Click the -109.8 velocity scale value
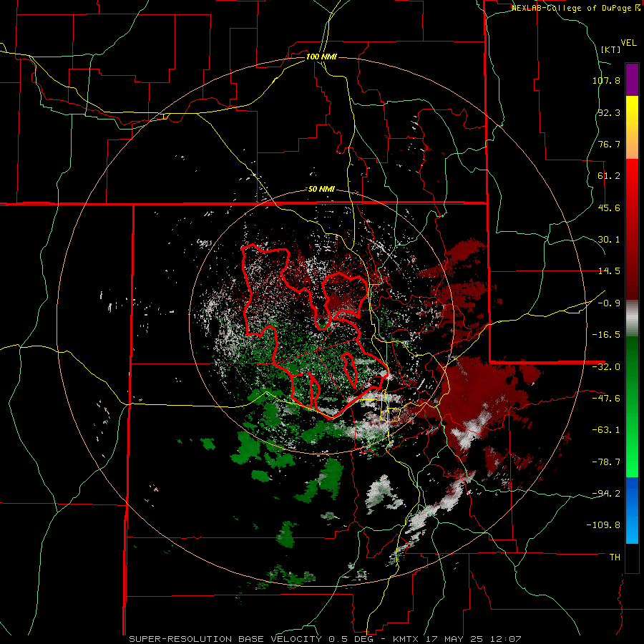This screenshot has width=644, height=644. coord(604,525)
